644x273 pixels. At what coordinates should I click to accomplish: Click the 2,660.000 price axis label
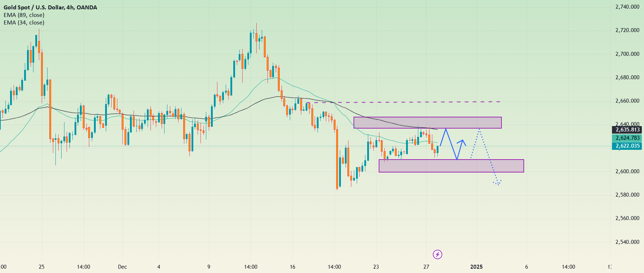tap(627, 101)
